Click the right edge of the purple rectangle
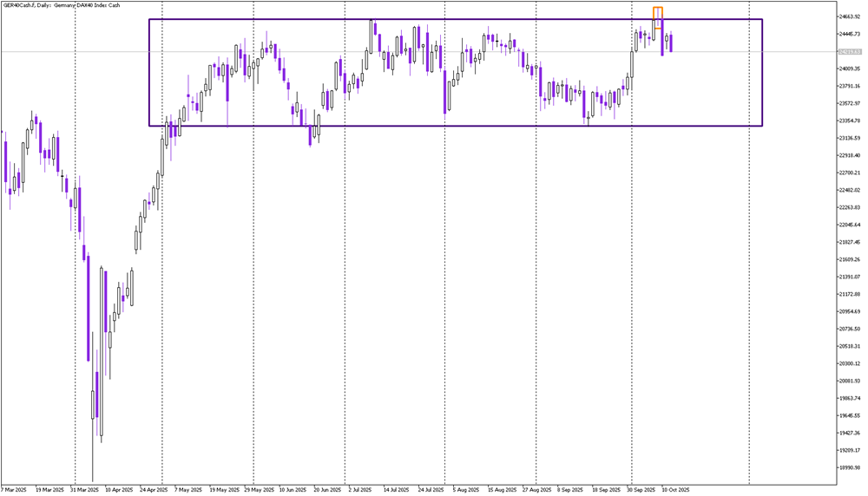This screenshot has width=868, height=496. click(x=762, y=74)
